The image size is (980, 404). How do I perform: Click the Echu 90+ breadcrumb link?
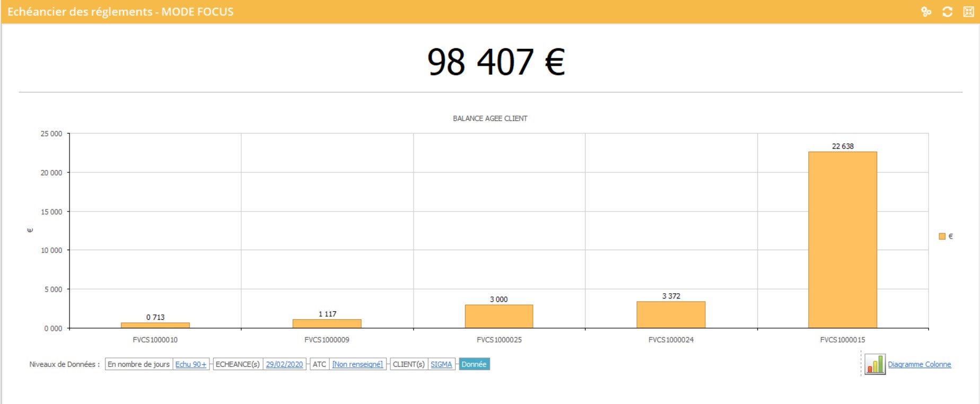tap(190, 365)
